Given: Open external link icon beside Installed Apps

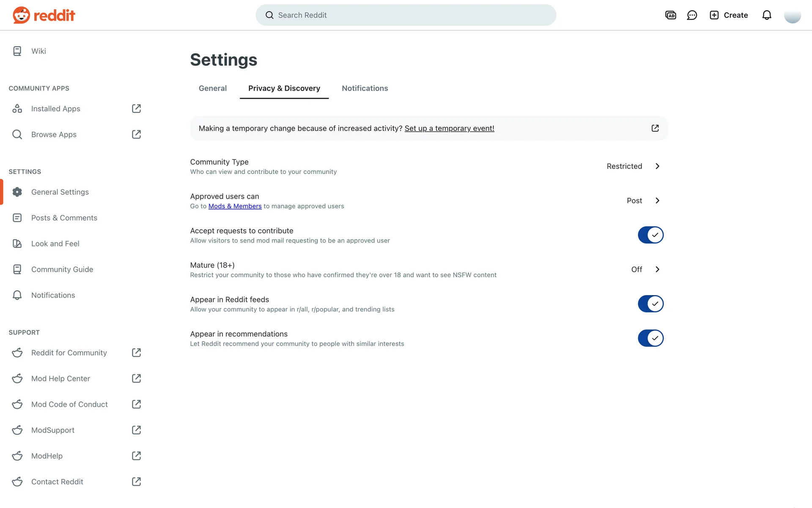Looking at the screenshot, I should [136, 109].
